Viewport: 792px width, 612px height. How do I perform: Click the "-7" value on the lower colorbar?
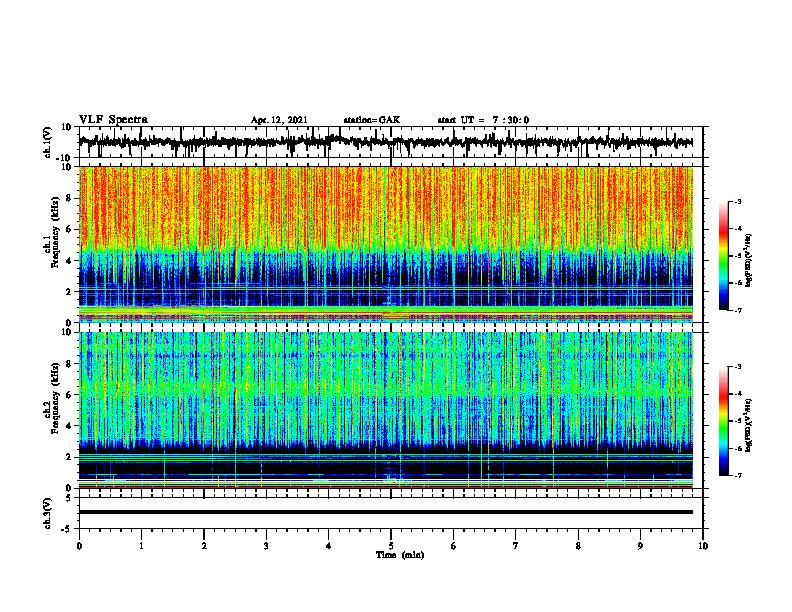pos(737,475)
